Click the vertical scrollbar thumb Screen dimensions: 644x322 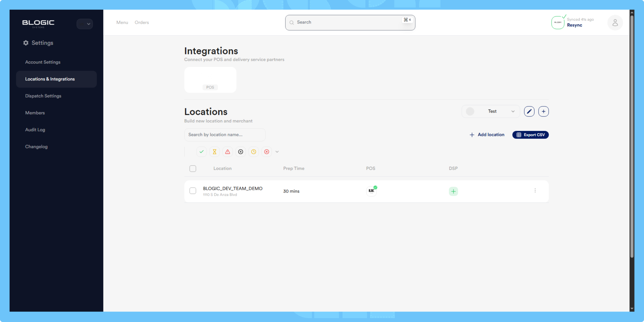coord(632,137)
